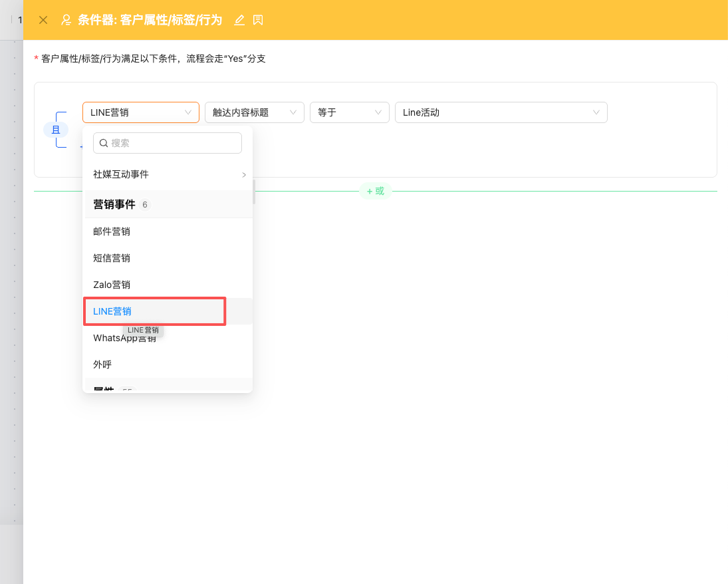Click into the 搜索 search field
The height and width of the screenshot is (584, 728).
[173, 143]
